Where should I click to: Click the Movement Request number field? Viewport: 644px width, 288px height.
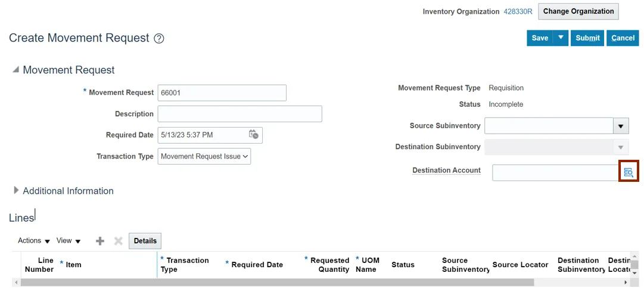[x=222, y=92]
